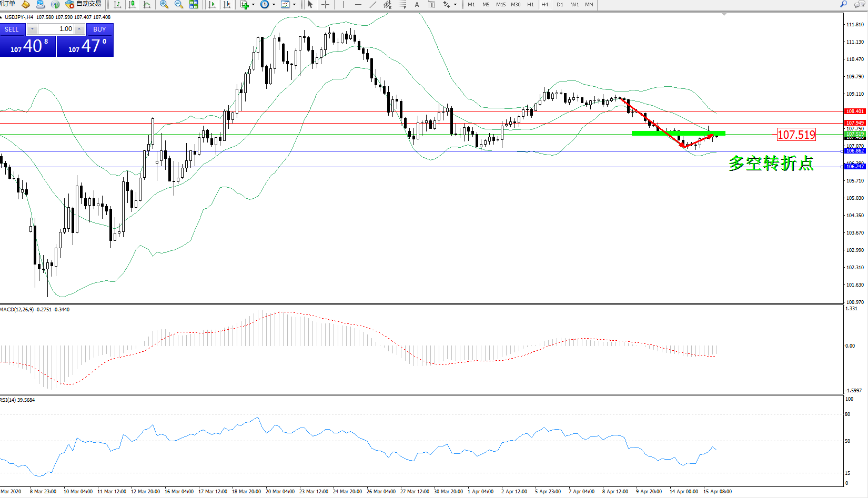868x498 pixels.
Task: Switch to the H1 timeframe
Action: pos(530,5)
